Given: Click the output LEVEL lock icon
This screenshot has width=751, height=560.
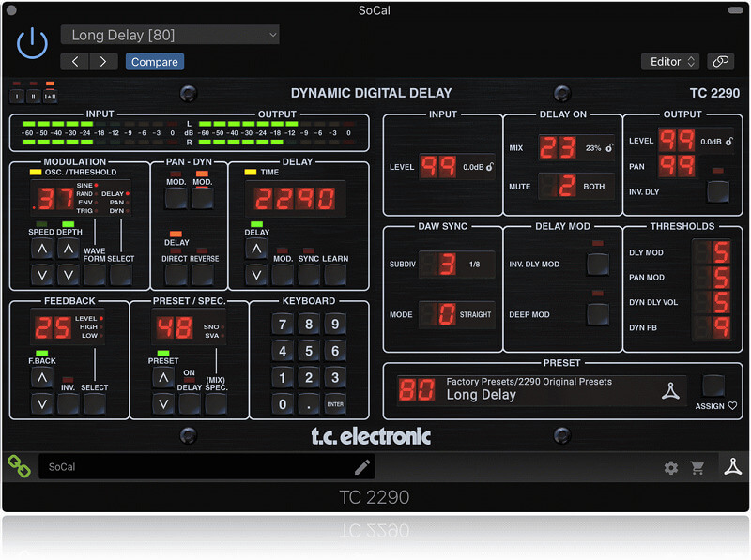Looking at the screenshot, I should click(x=728, y=142).
